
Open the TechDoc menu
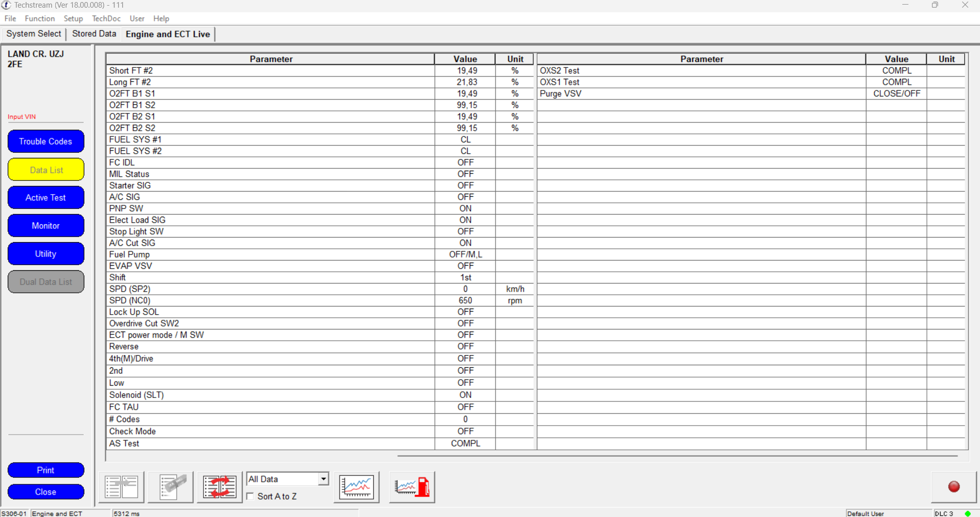pos(106,18)
